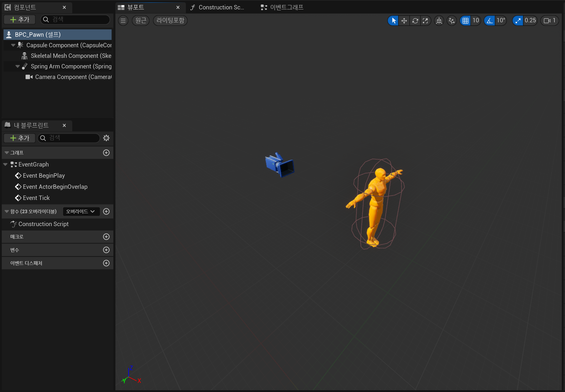Screen dimensions: 565x392
Task: Toggle rotation angle snapping
Action: coord(490,21)
